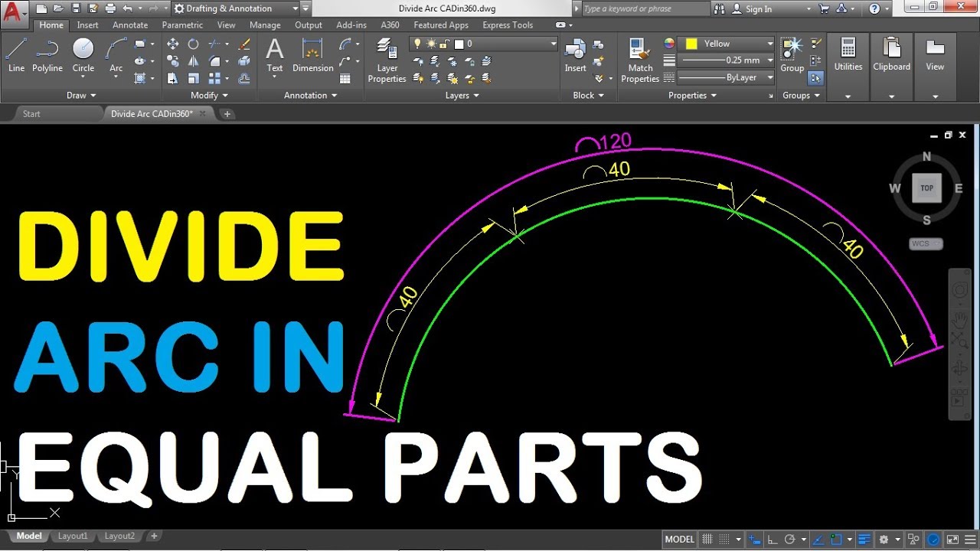The image size is (980, 551).
Task: Start the Dimension tool
Action: 312,55
